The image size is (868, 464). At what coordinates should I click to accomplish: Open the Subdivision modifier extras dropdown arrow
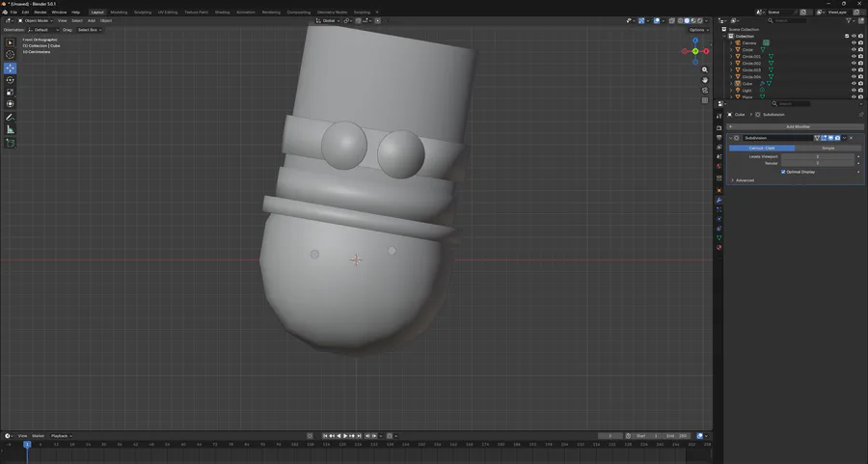coord(844,138)
